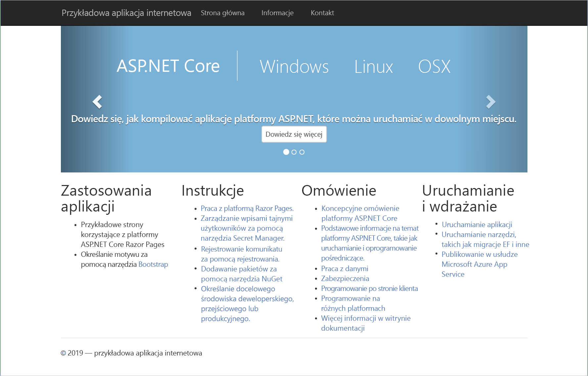
Task: Open the Uruchamianie aplikacji link
Action: click(x=477, y=225)
